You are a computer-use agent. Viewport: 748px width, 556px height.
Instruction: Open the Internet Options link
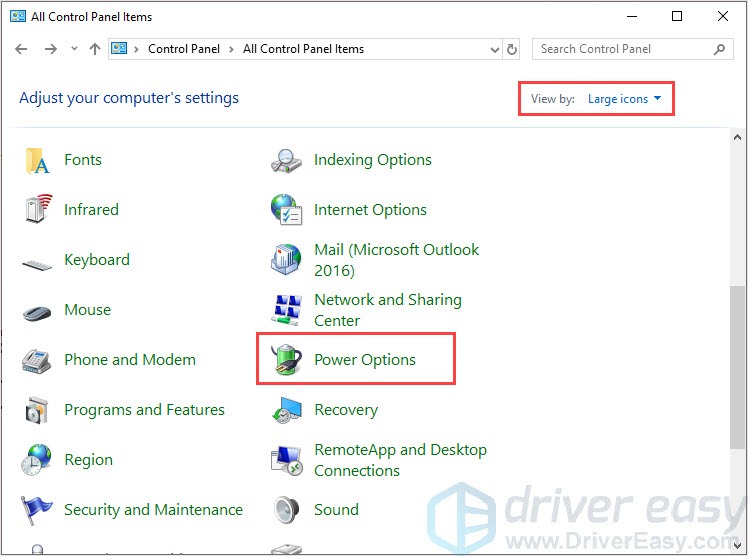pos(370,210)
